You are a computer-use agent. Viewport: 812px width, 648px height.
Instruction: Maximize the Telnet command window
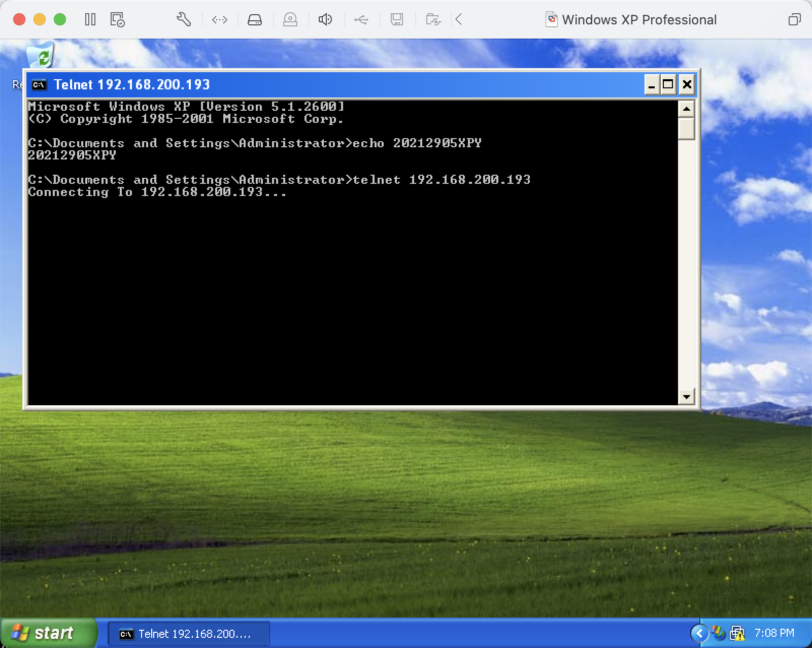pyautogui.click(x=668, y=84)
